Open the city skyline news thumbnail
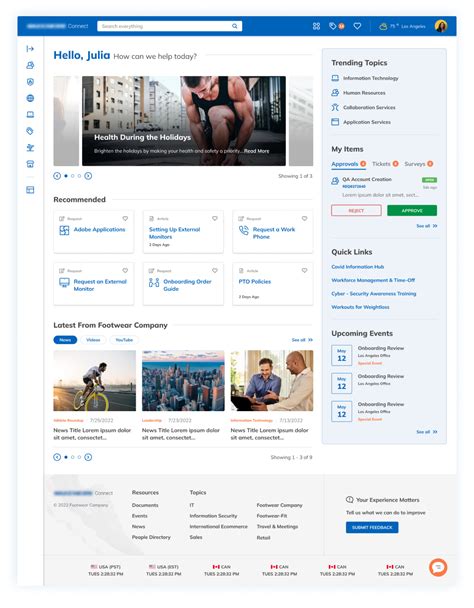This screenshot has width=474, height=608. (183, 381)
